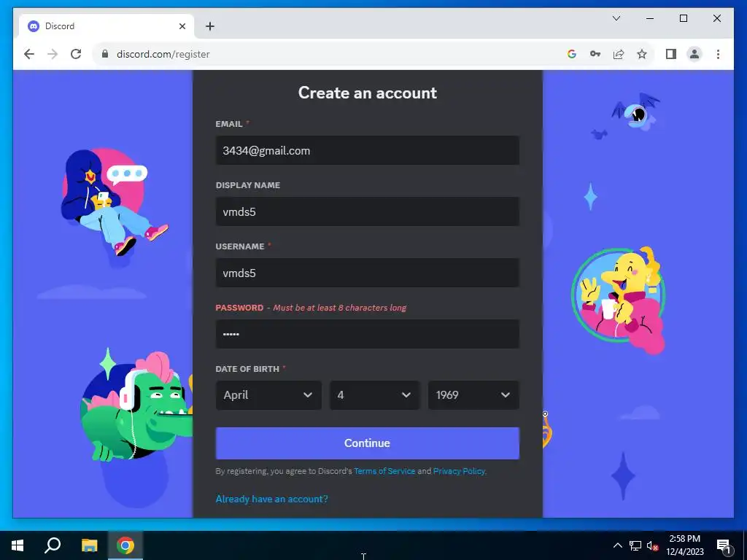Click the Chrome taskbar icon
747x560 pixels.
125,545
